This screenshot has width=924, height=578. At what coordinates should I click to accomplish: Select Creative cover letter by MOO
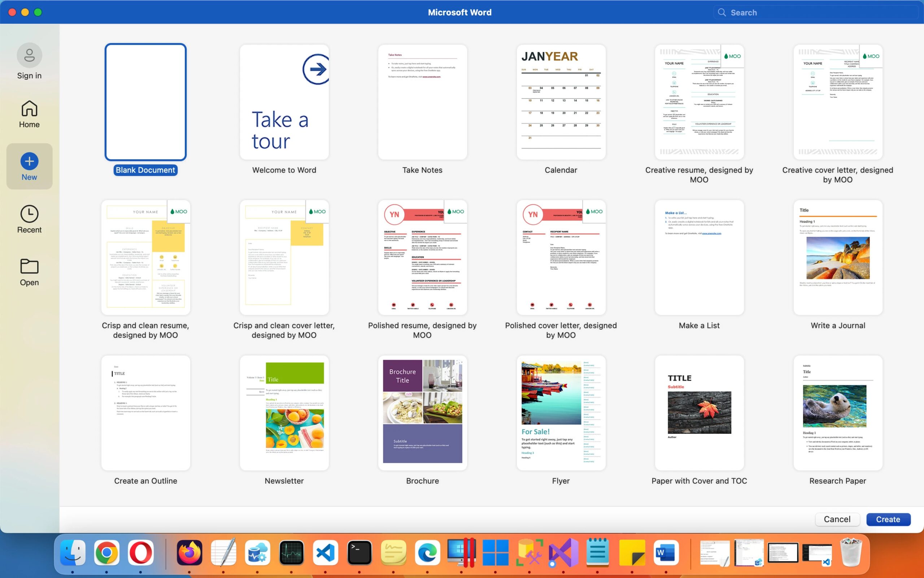[838, 102]
